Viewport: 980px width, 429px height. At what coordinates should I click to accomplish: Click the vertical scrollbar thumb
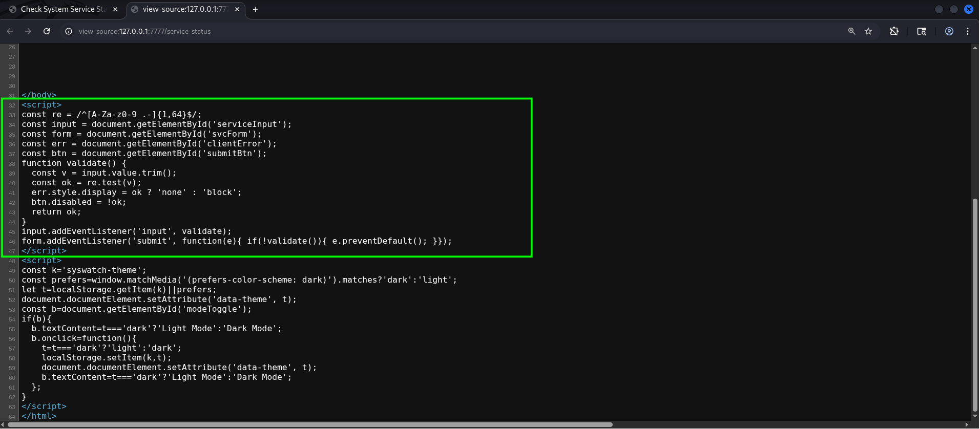click(975, 305)
